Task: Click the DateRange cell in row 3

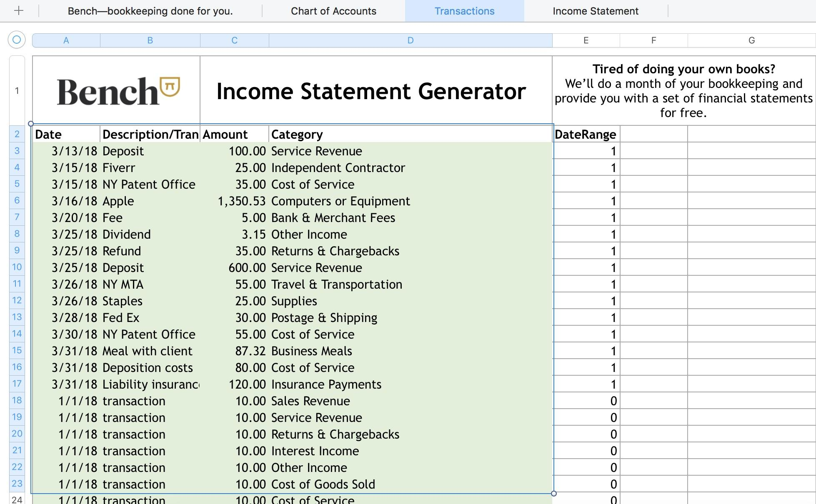Action: pos(586,150)
